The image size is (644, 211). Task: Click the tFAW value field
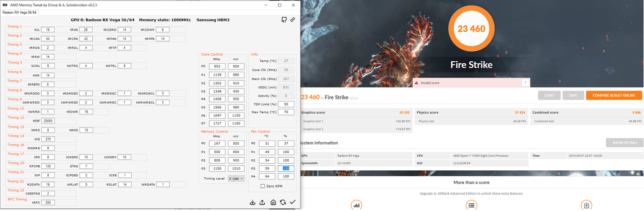pyautogui.click(x=48, y=57)
